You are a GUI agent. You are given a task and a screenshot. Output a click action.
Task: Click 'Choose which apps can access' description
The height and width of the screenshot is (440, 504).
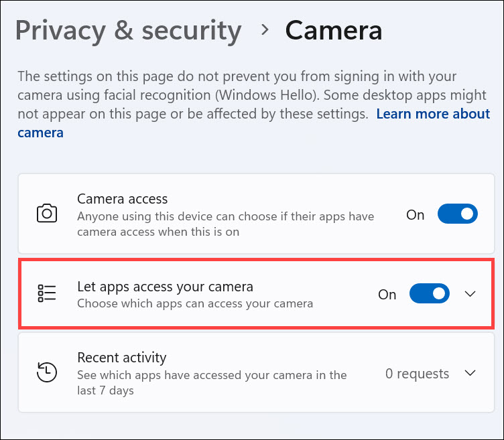tap(195, 303)
